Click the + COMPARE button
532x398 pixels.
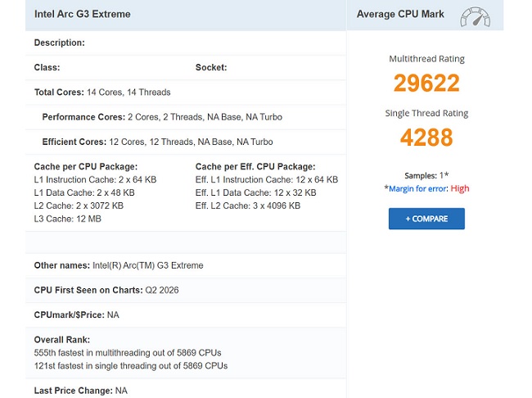[426, 219]
